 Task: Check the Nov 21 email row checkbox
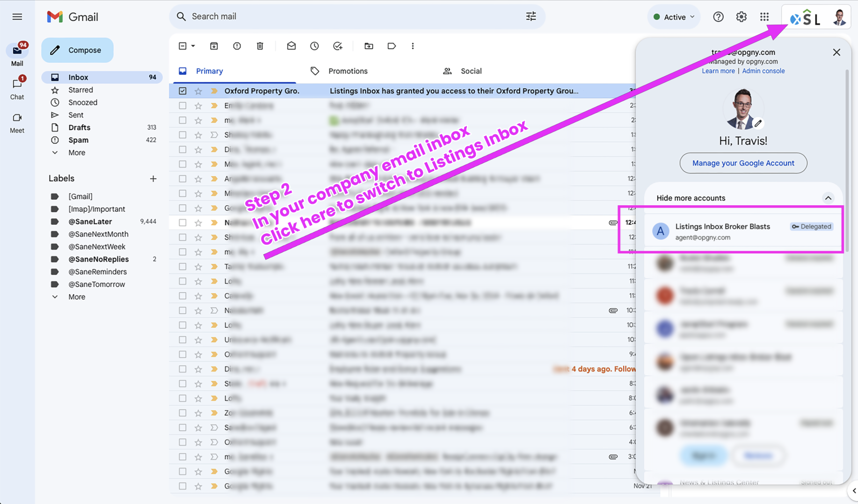pos(182,486)
